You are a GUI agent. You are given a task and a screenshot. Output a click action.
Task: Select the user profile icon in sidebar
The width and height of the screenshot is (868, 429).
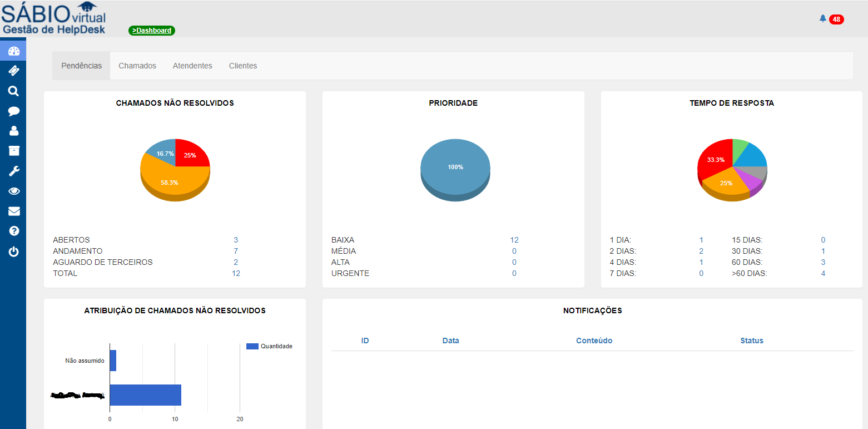[x=13, y=131]
